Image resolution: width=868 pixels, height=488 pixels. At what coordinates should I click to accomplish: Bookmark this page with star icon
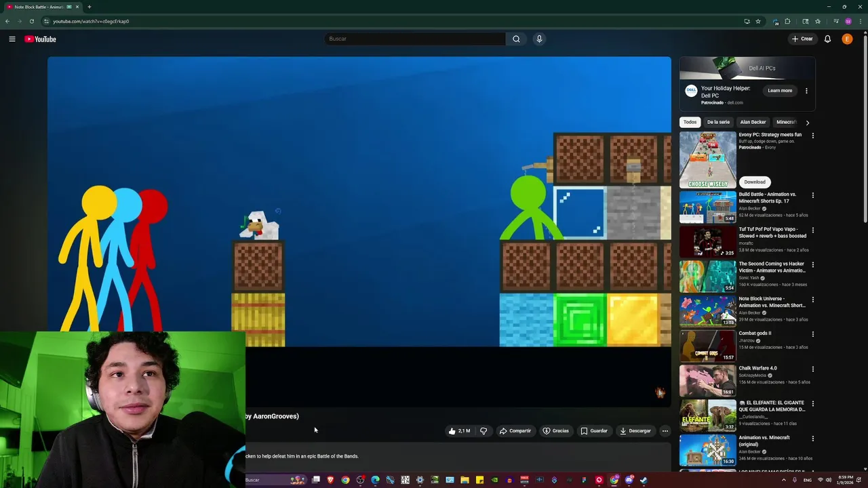[x=758, y=21]
